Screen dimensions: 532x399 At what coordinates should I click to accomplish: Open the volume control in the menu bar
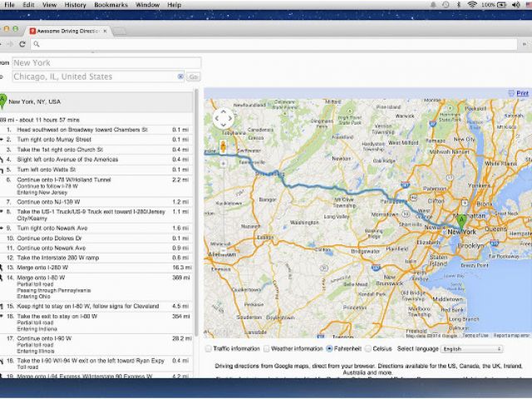tap(516, 5)
